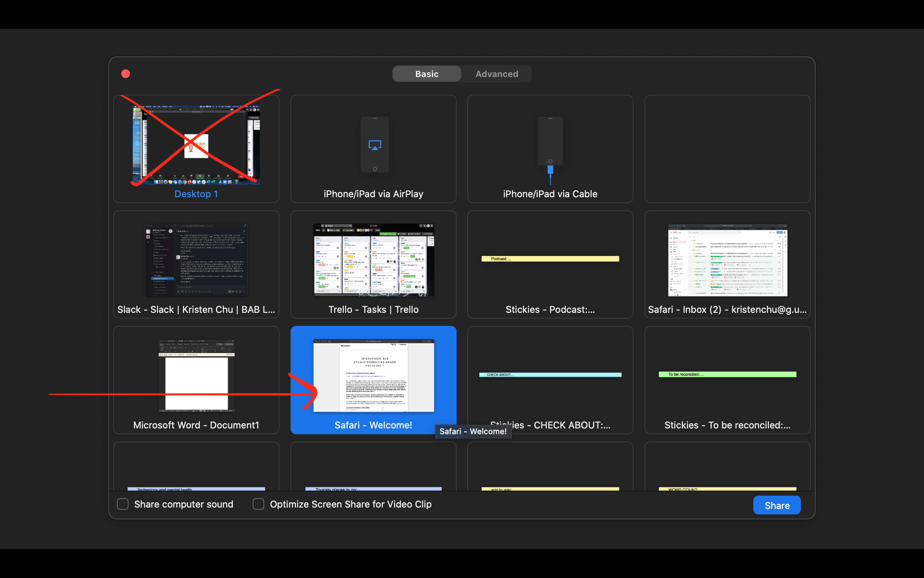Choose iPhone/iPad via Cable option
Viewport: 924px width, 578px height.
point(550,149)
